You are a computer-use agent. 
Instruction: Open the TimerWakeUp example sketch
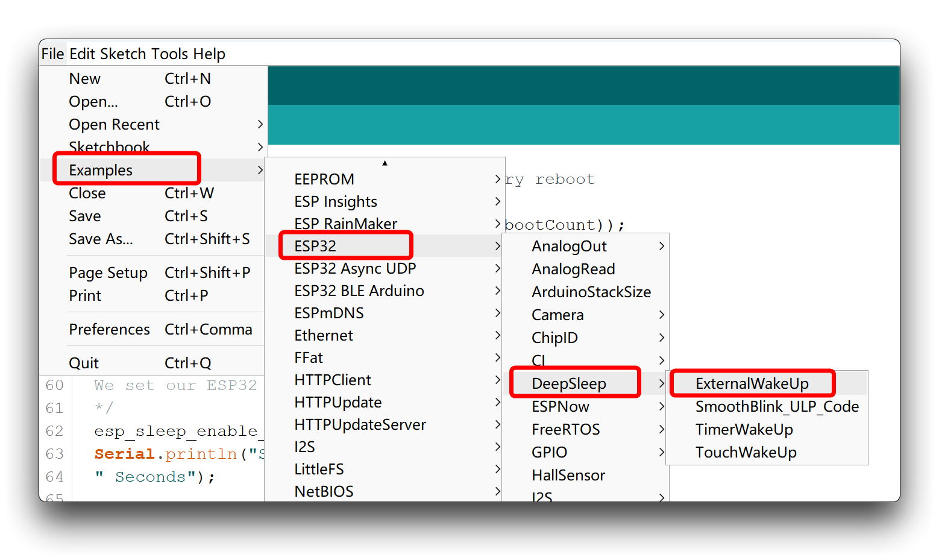pyautogui.click(x=767, y=429)
